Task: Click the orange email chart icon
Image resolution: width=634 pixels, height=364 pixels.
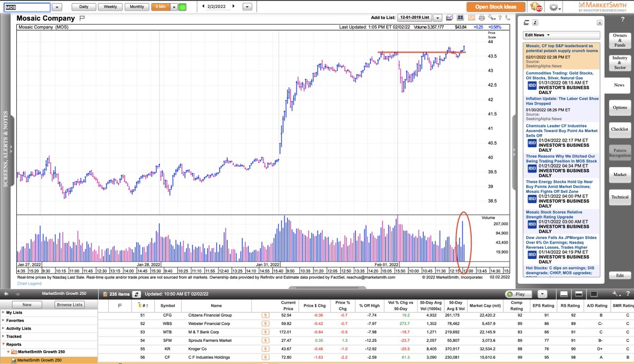Action: pyautogui.click(x=471, y=17)
